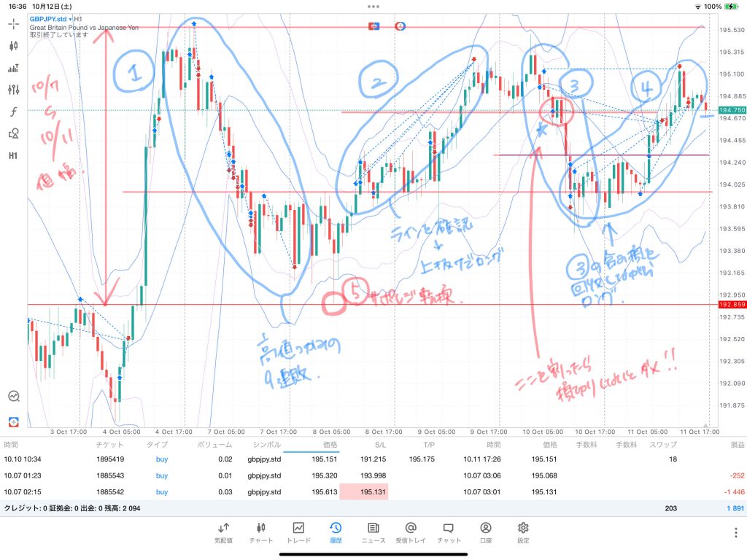Tap the bar-chart icon in left toolbar
Image resolution: width=747 pixels, height=560 pixels.
pyautogui.click(x=14, y=68)
